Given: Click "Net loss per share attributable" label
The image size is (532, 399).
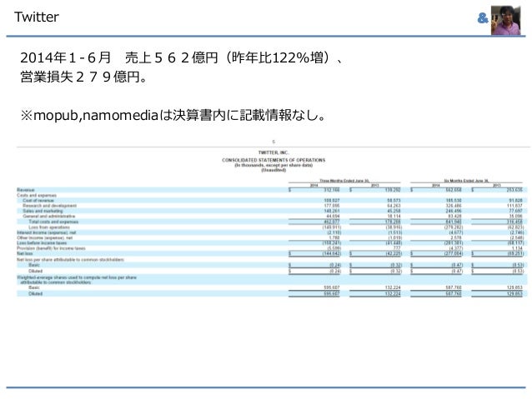Looking at the screenshot, I should coord(71,260).
